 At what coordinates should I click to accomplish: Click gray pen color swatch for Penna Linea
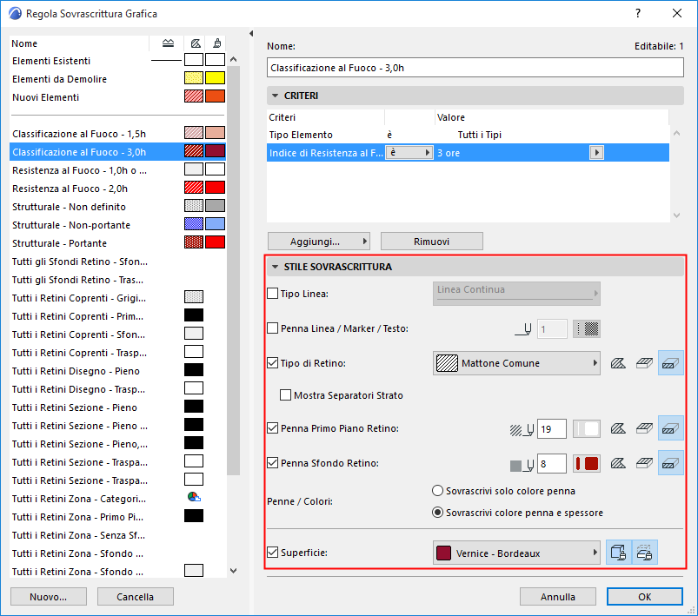586,329
